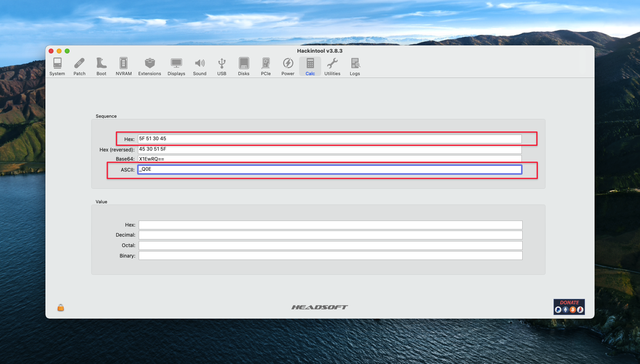Select the PCIe section icon
This screenshot has height=364, width=640.
pyautogui.click(x=266, y=66)
